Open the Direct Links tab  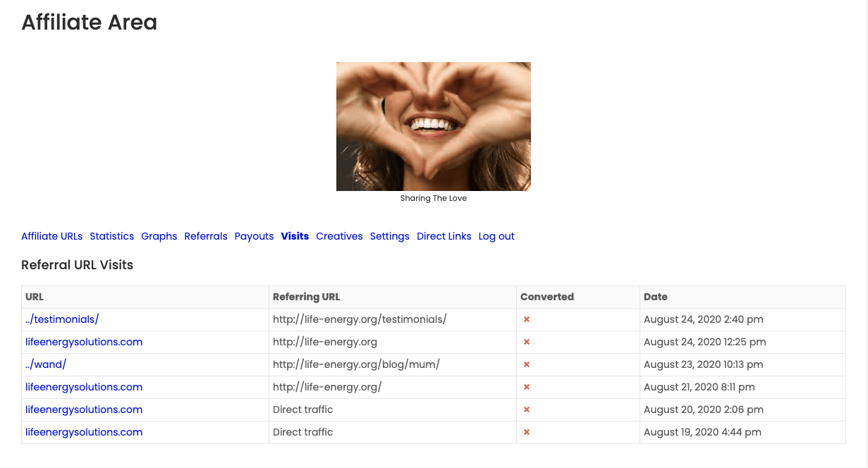[x=444, y=236]
